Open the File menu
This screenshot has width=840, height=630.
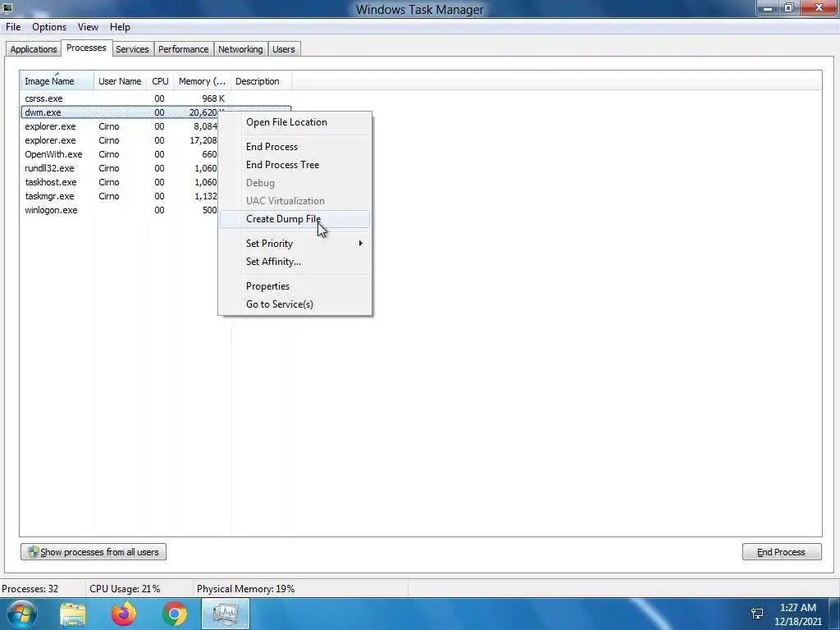click(13, 27)
